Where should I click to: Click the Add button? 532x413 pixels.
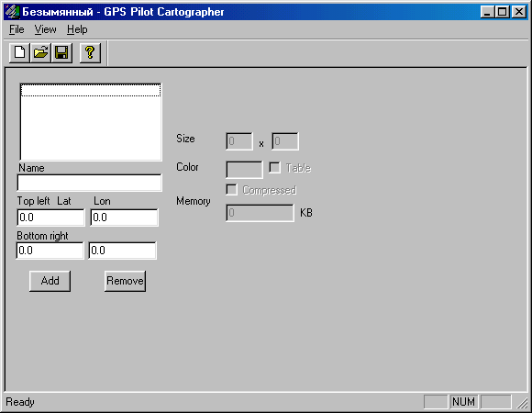coord(50,281)
